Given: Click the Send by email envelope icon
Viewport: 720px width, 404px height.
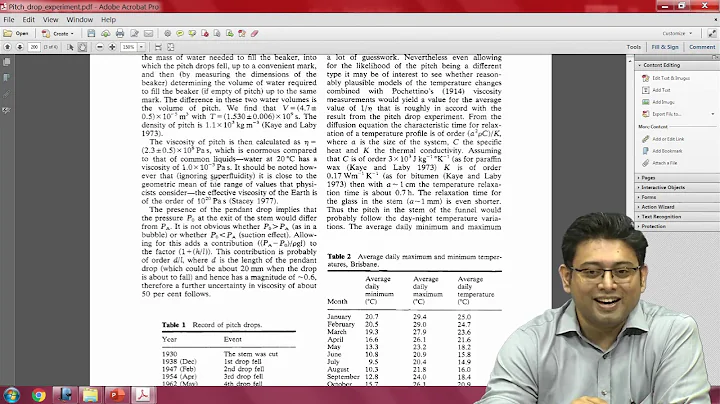Looking at the screenshot, I should 148,34.
